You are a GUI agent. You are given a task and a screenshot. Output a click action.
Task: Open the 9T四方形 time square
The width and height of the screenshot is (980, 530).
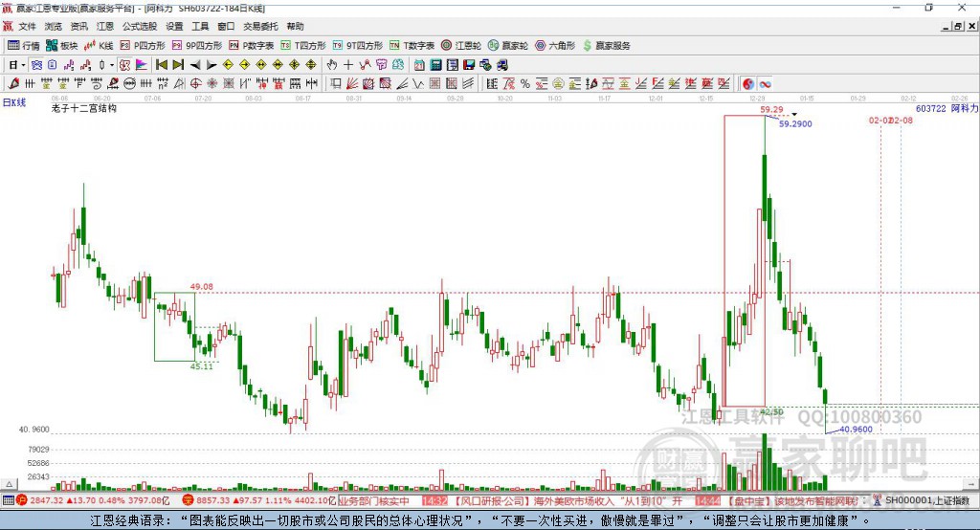click(x=358, y=46)
